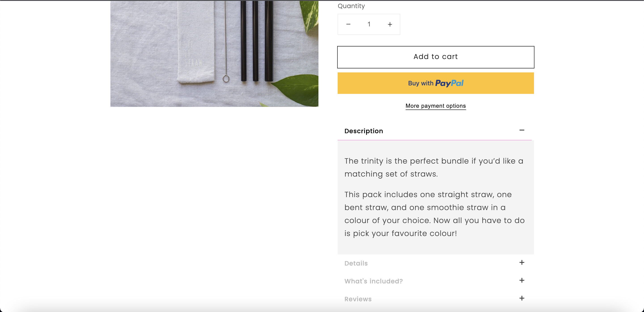Open the Reviews section label

(358, 299)
